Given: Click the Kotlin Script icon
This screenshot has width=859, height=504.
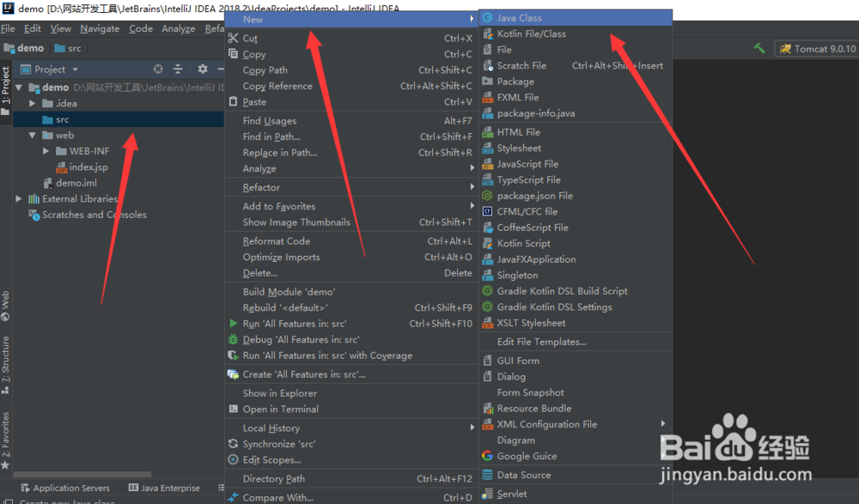Looking at the screenshot, I should [x=487, y=243].
